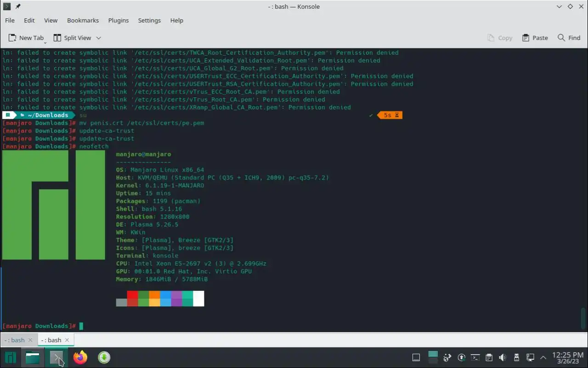This screenshot has width=588, height=368.
Task: Click the Konsole taskbar entry
Action: [56, 357]
